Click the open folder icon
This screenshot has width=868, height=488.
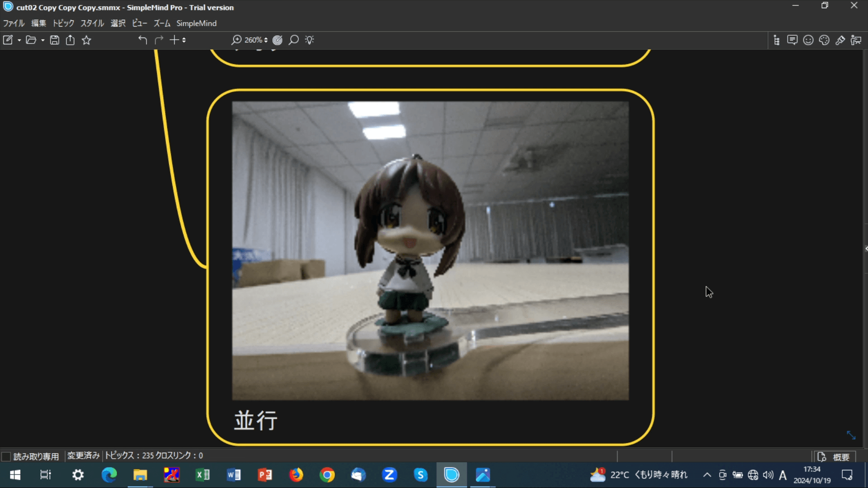[x=31, y=40]
